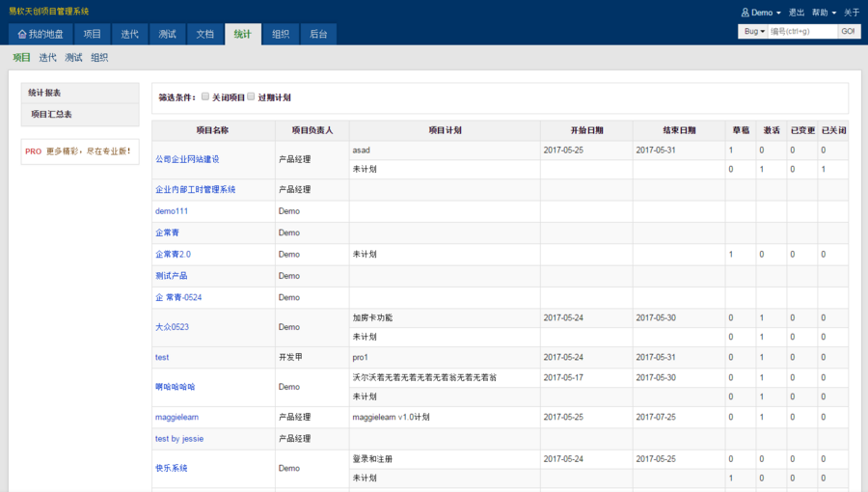
Task: Open the Bug type dropdown
Action: (753, 32)
